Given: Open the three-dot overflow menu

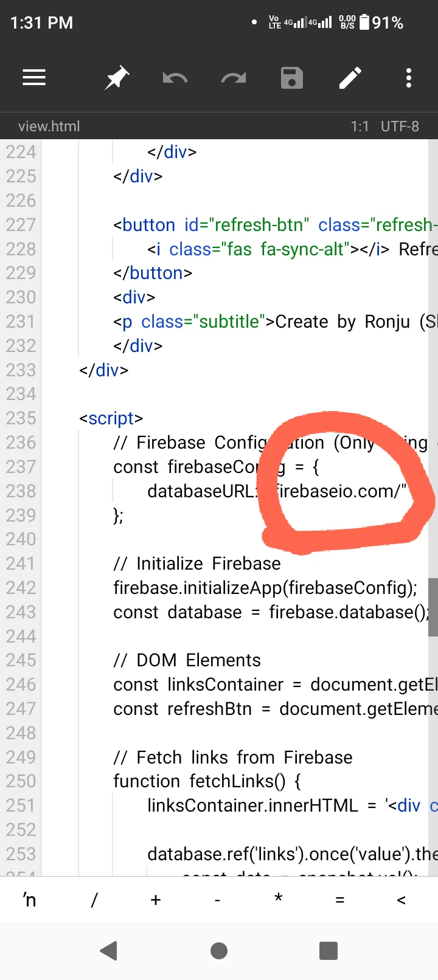Looking at the screenshot, I should [409, 78].
